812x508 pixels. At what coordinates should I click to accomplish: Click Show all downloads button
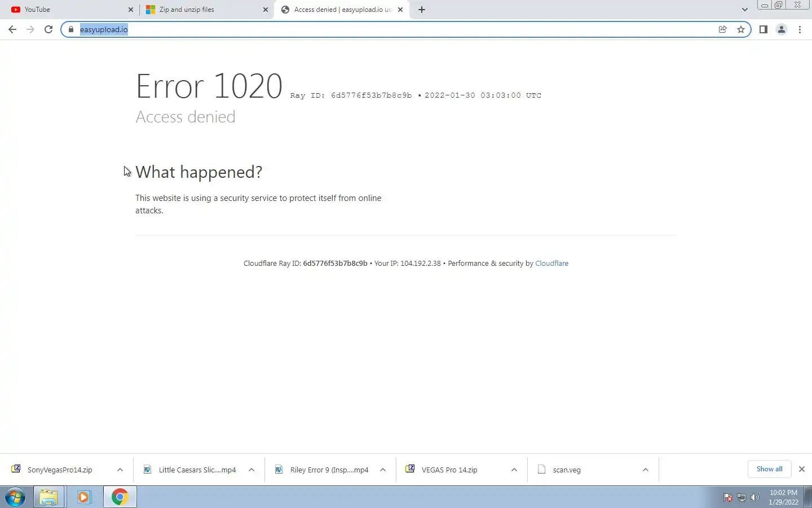click(x=769, y=469)
